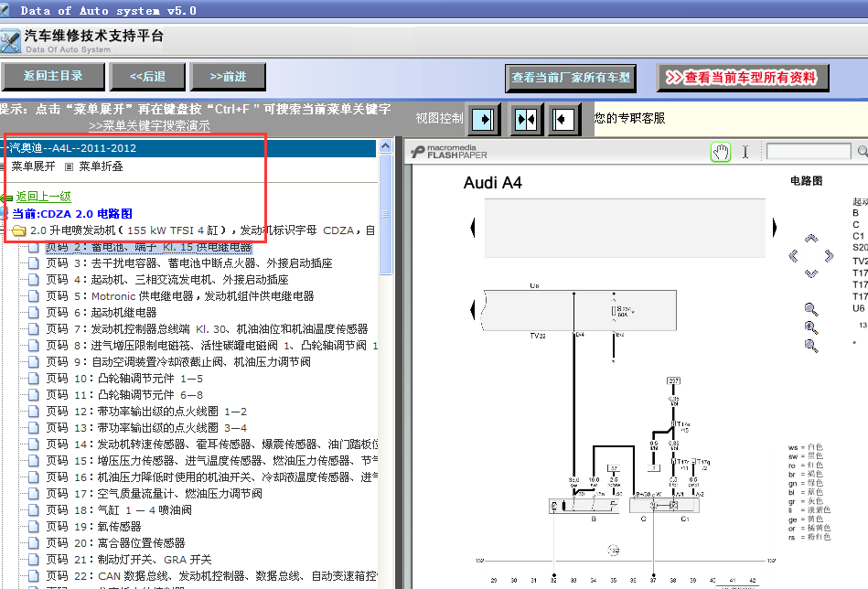Open 页码 9：自动空调装置冷却液截止阀
This screenshot has height=589, width=868.
pos(178,362)
